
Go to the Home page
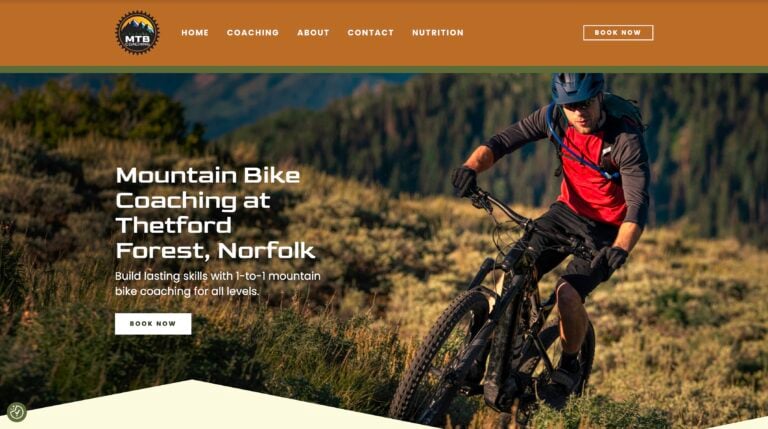tap(195, 33)
